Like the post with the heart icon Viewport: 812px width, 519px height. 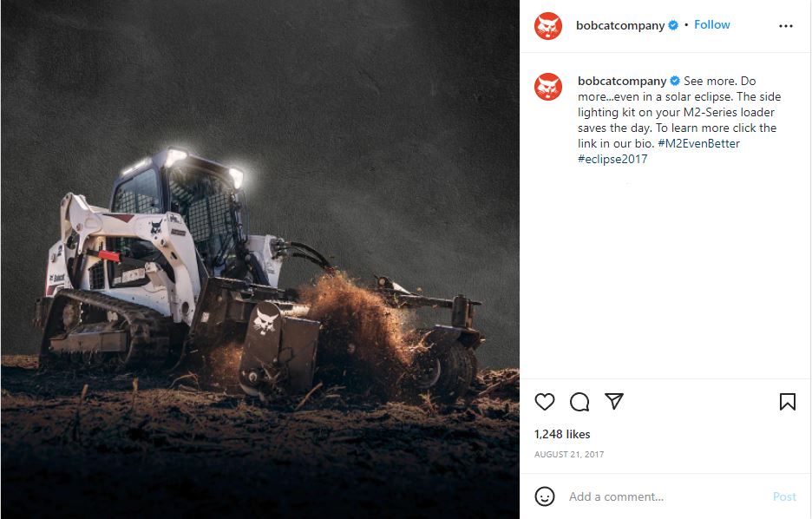click(x=544, y=402)
